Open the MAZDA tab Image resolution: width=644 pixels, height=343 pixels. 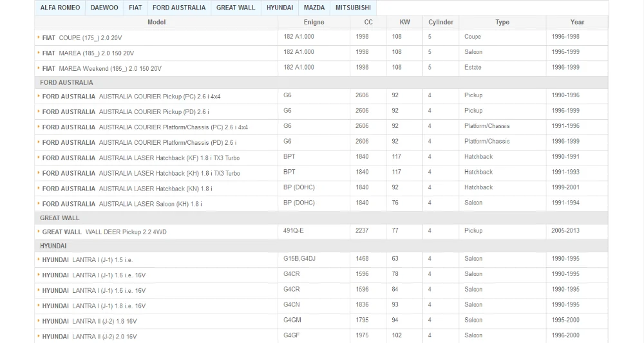(314, 8)
